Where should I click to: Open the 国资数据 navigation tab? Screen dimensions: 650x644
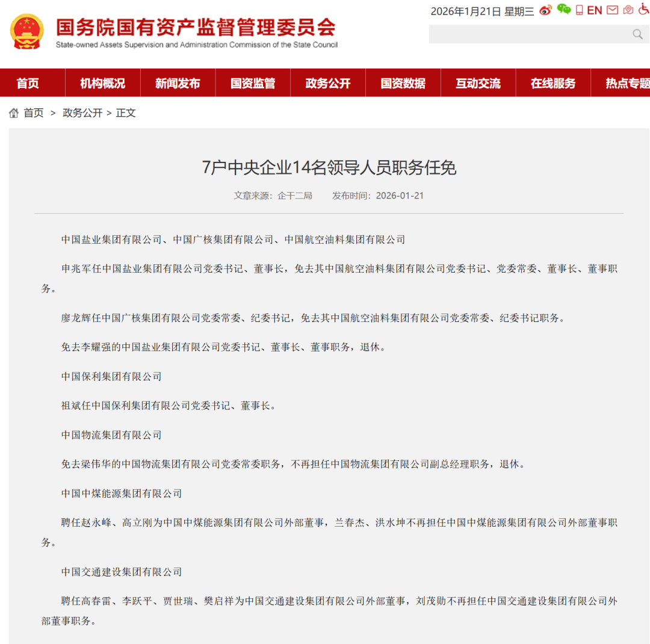coord(403,82)
